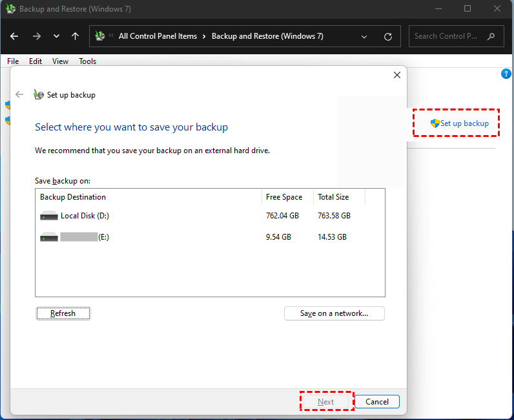The height and width of the screenshot is (420, 514).
Task: Select the (E:) drive row
Action: click(x=210, y=237)
